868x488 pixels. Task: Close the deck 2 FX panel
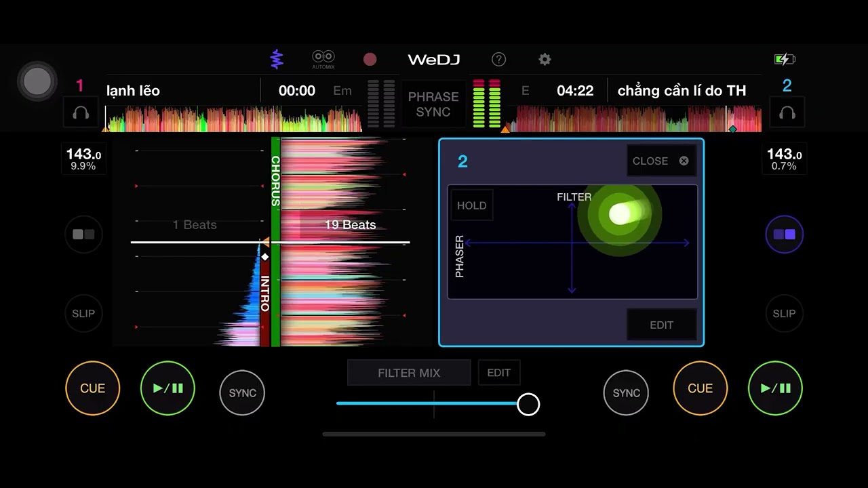(661, 161)
